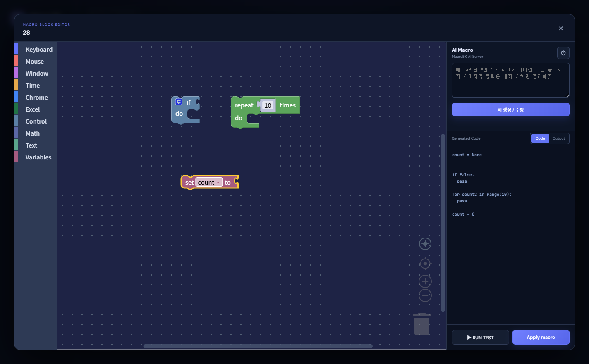Open the Text block category
Screen dimensions: 589x364
[x=36, y=145]
